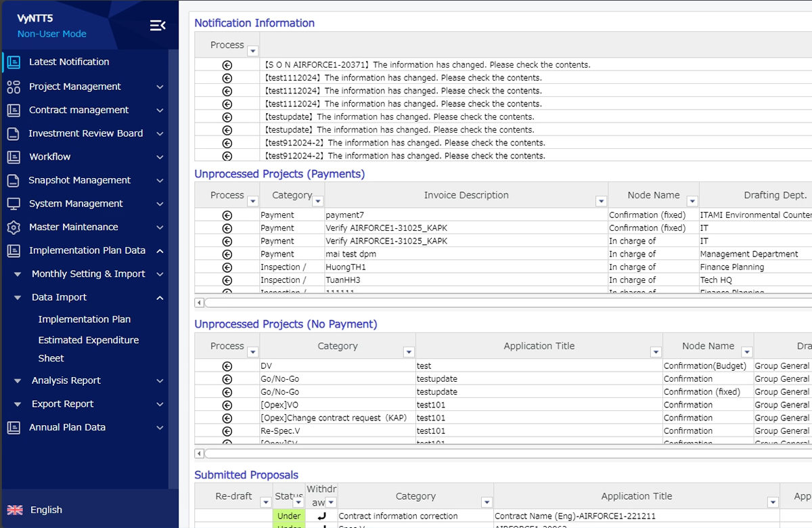Screen dimensions: 812x528
Task: Collapse the Data Import submenu
Action: point(160,298)
